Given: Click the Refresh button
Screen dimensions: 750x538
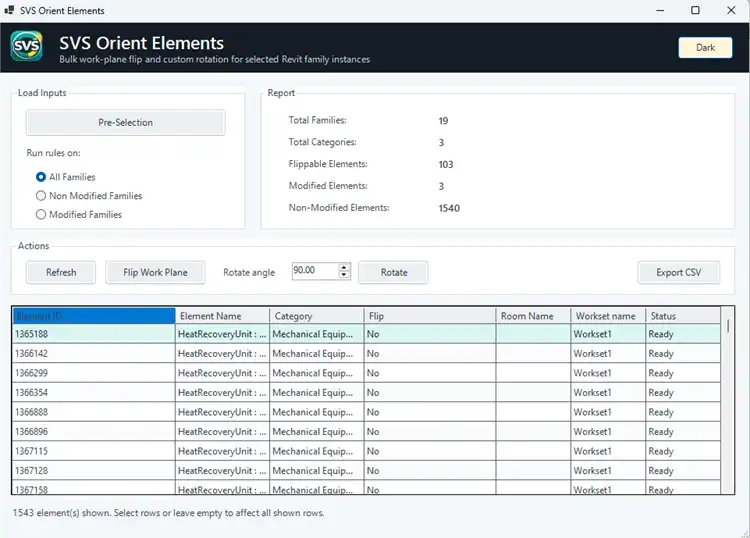Looking at the screenshot, I should click(x=61, y=273).
